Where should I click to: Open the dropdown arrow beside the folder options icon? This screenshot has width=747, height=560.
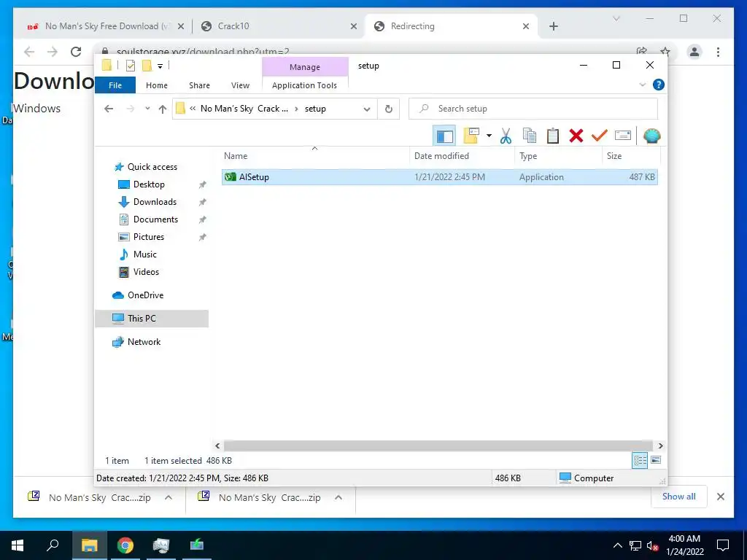(x=489, y=136)
